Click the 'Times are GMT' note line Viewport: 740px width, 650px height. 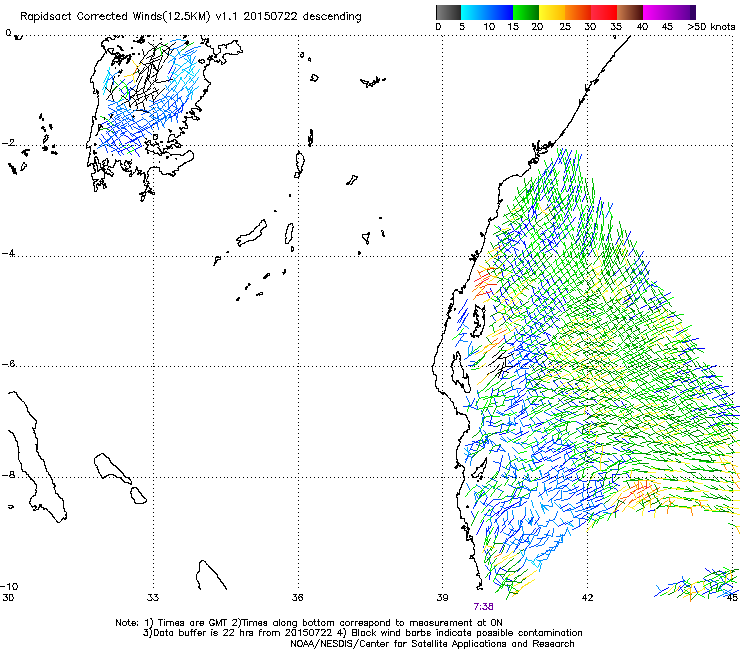tap(309, 623)
